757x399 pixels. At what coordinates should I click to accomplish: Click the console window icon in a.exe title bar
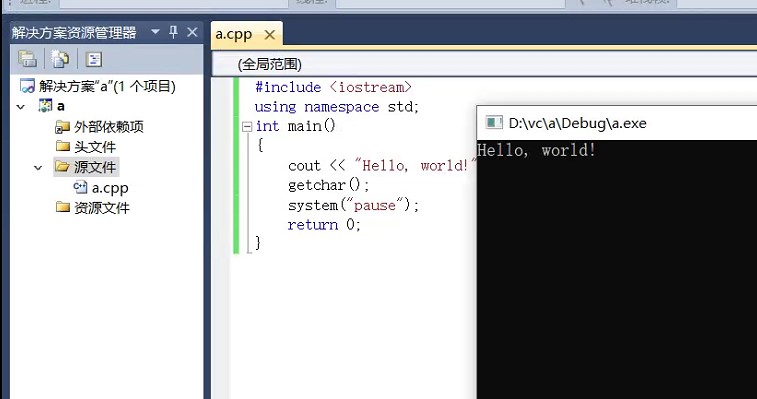point(494,123)
